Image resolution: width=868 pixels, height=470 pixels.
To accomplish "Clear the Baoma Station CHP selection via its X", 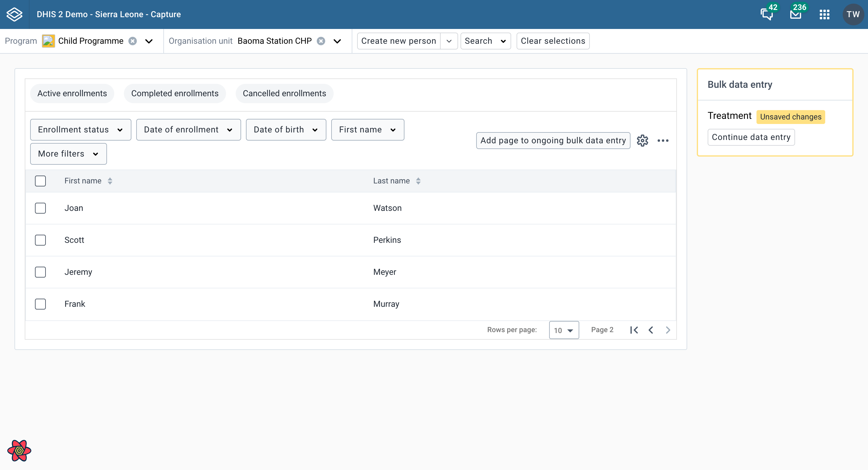I will [321, 41].
